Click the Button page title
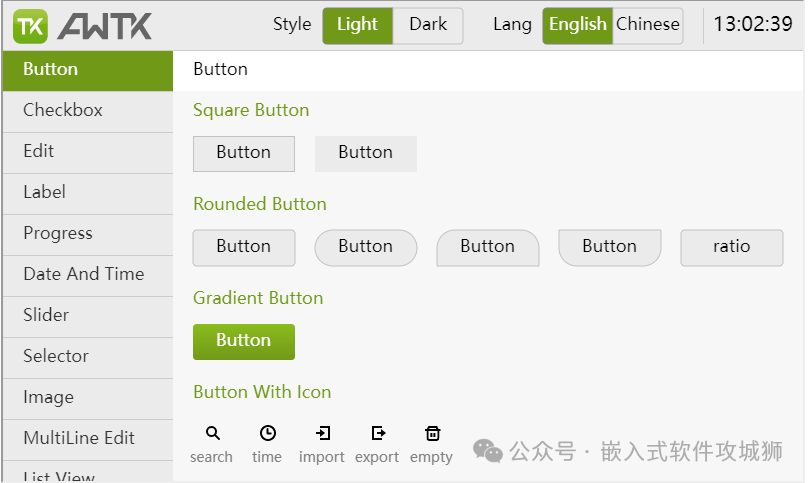Viewport: 808px width, 483px height. coord(221,70)
